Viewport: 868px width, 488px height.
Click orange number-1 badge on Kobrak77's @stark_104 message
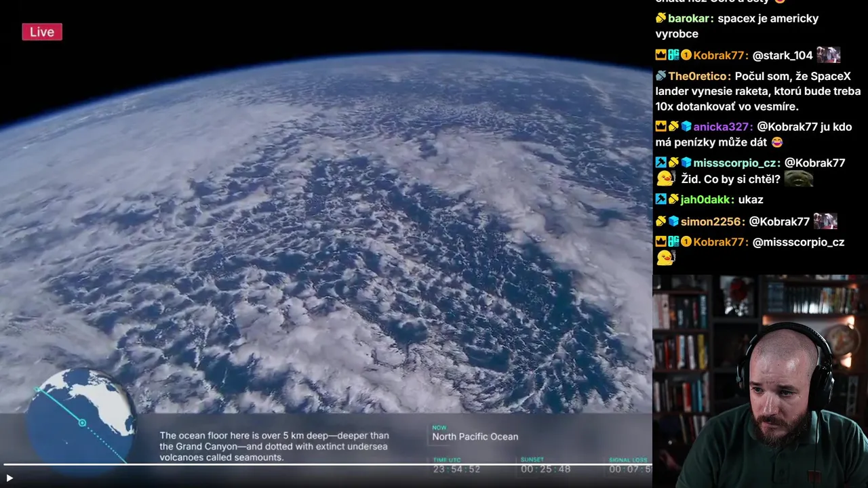[x=686, y=56]
